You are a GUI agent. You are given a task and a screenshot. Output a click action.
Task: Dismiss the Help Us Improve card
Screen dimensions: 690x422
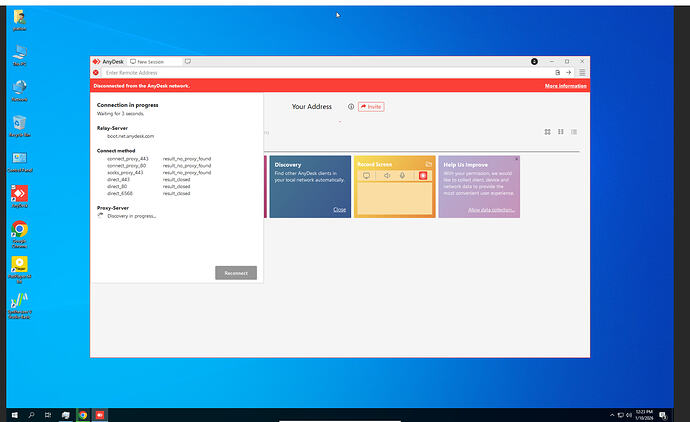click(516, 159)
